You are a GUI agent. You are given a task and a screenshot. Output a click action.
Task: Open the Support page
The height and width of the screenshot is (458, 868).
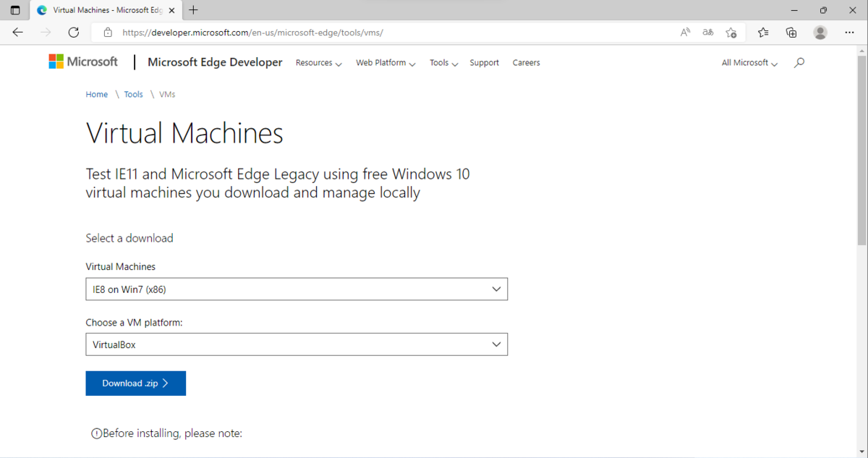484,63
